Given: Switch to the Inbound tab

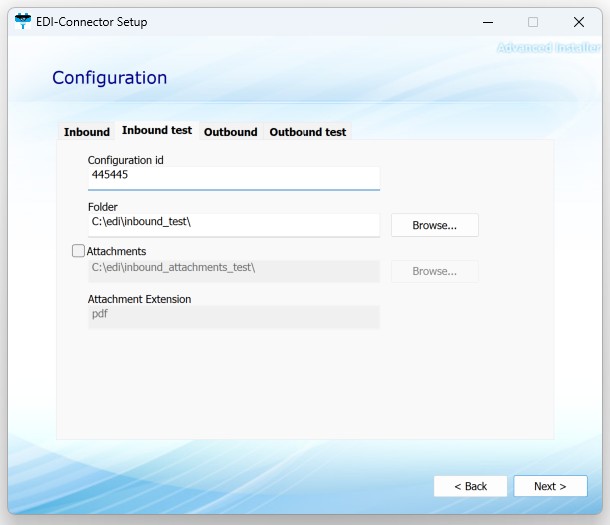Looking at the screenshot, I should pos(87,132).
